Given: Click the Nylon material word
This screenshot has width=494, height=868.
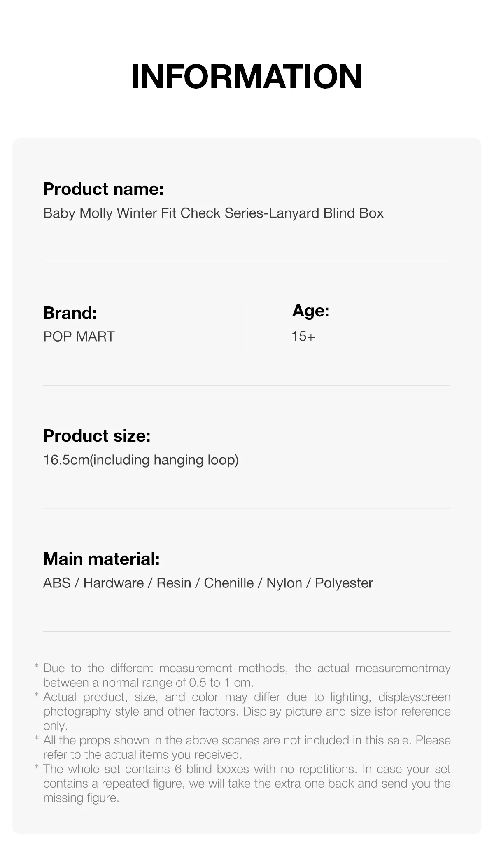Looking at the screenshot, I should 284,583.
